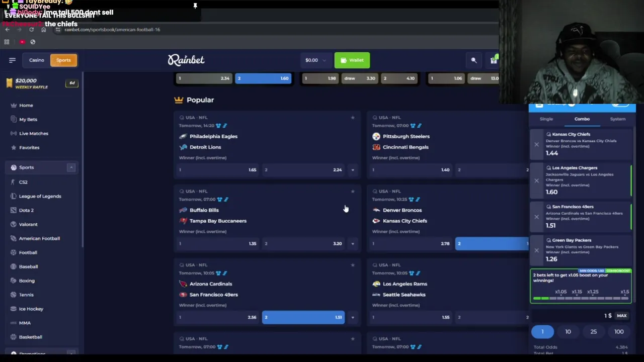Click browser back arrow
644x362 pixels.
7,30
